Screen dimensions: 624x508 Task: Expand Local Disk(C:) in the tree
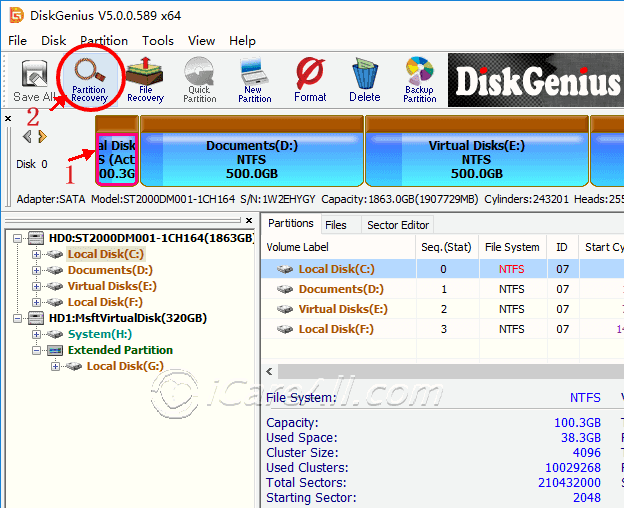[36, 254]
